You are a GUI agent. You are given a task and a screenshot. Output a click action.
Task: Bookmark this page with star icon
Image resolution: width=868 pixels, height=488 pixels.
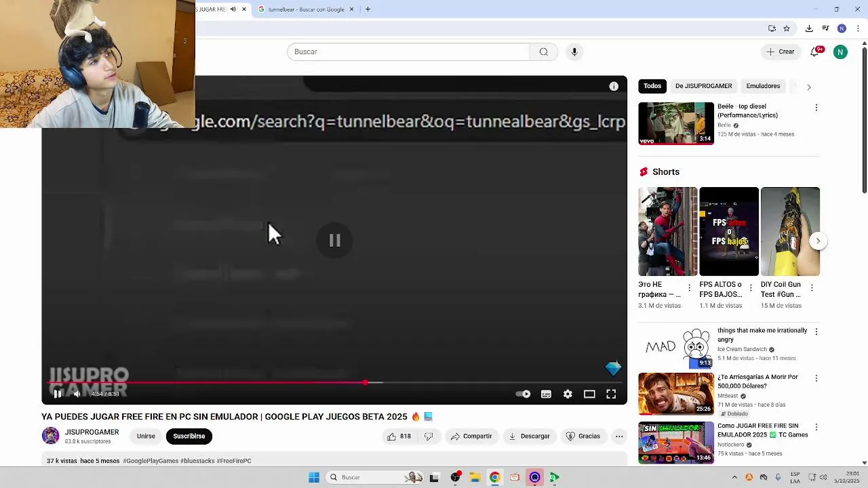point(787,28)
